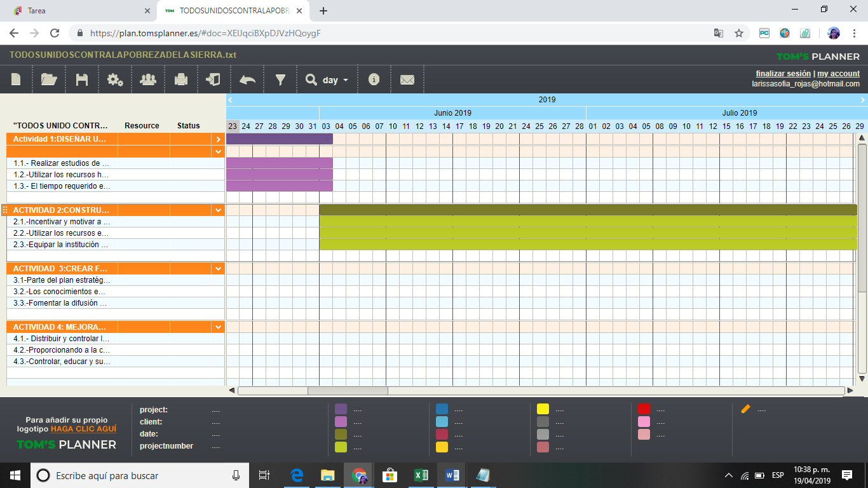Select the yellow color swatch in legend
The width and height of the screenshot is (868, 488).
[x=543, y=409]
